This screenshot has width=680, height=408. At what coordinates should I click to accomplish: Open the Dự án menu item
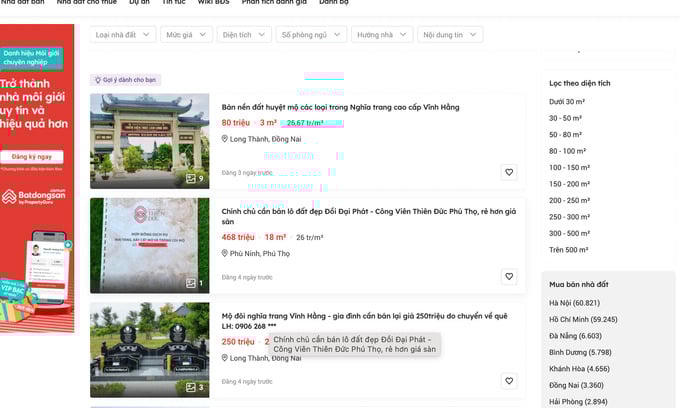coord(139,2)
